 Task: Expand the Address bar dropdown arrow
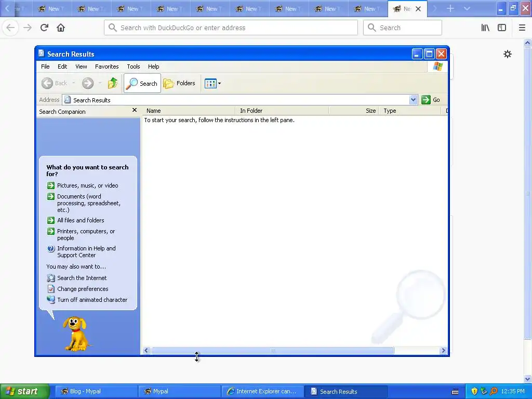(x=413, y=100)
